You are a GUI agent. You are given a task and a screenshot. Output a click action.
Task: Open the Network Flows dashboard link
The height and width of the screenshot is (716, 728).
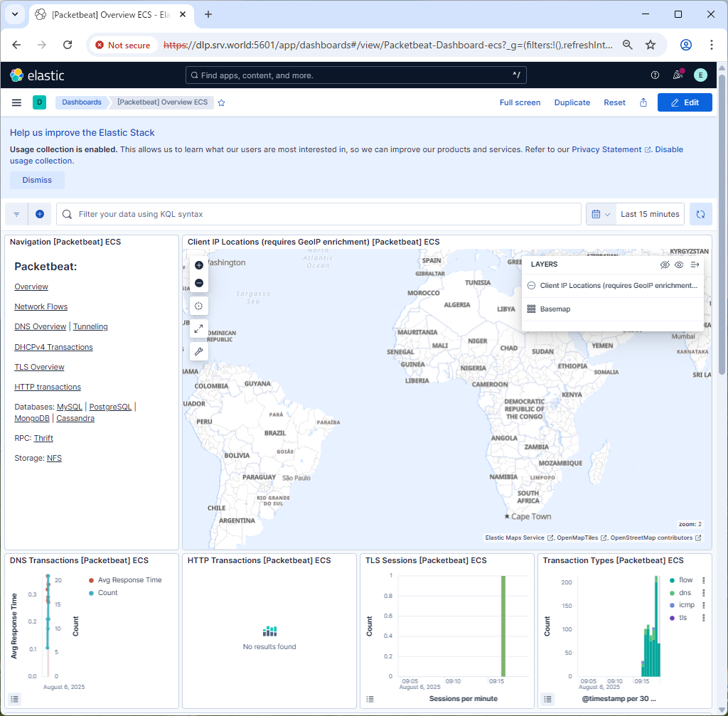click(x=41, y=306)
